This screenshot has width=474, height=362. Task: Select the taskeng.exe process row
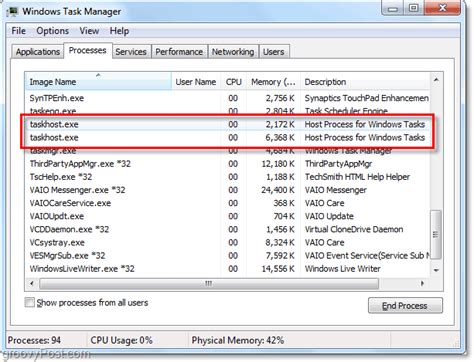[227, 111]
